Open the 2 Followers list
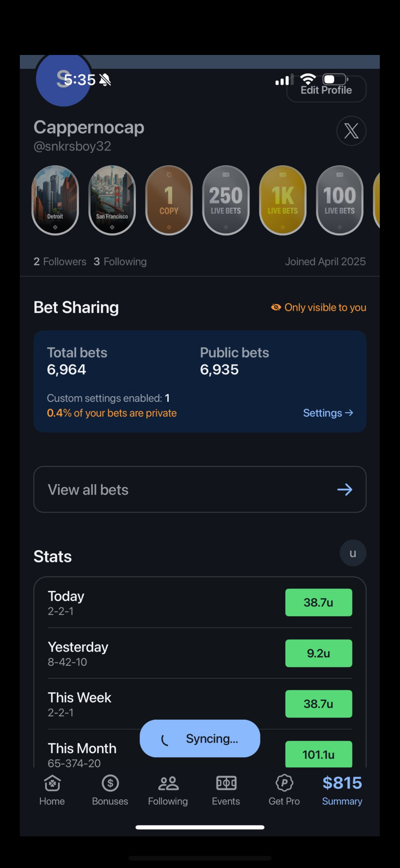 click(x=60, y=261)
